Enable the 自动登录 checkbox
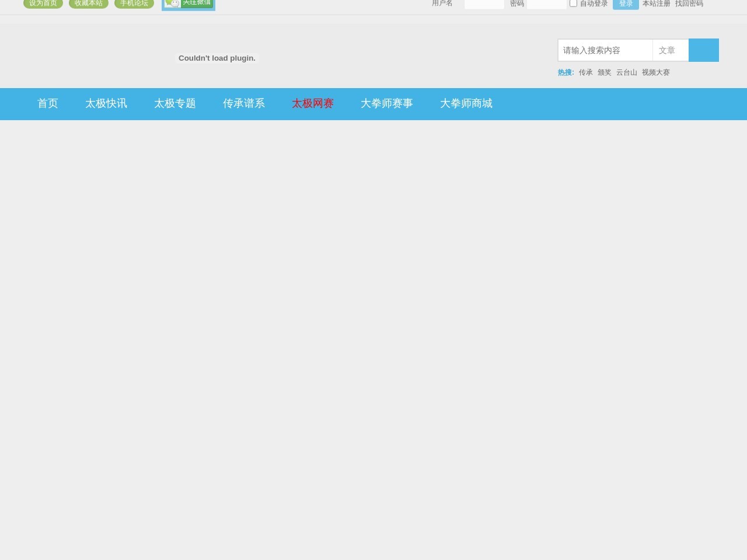Image resolution: width=747 pixels, height=560 pixels. click(x=573, y=3)
